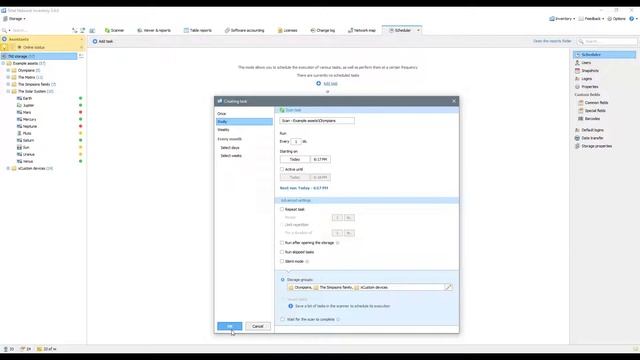Select the Earth computer node
640x360 pixels.
[27, 98]
